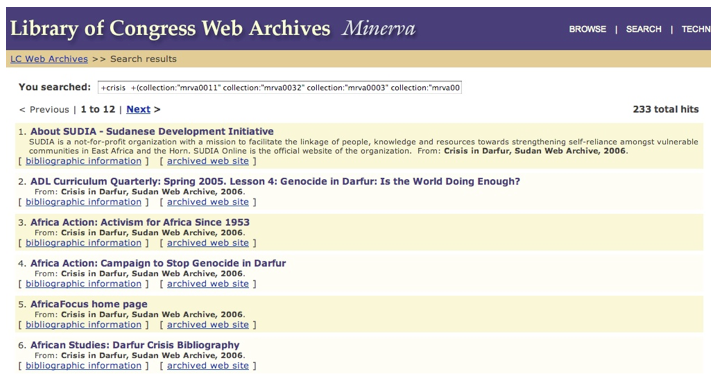
Task: Open AfricaFocus home page result
Action: (89, 304)
